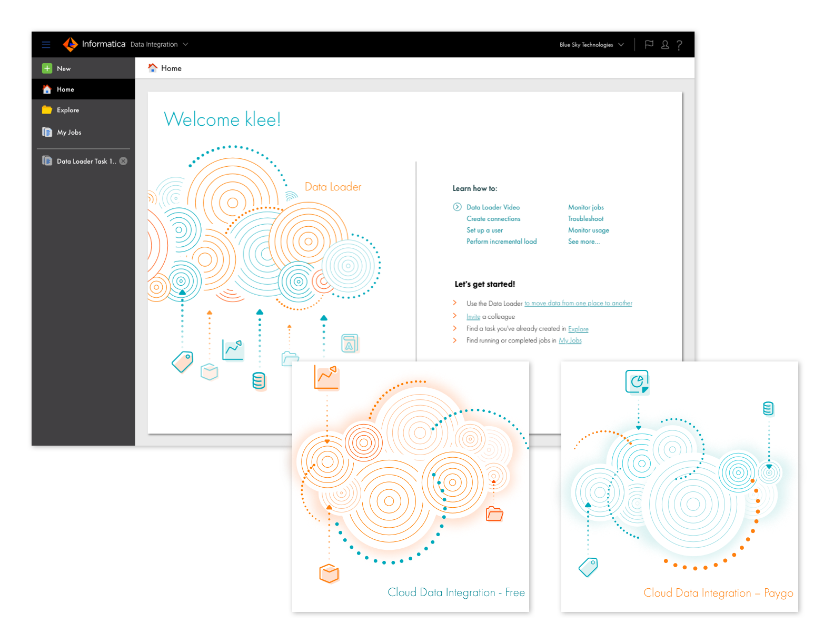834x644 pixels.
Task: Click the database icon on the Paygo card
Action: click(768, 408)
